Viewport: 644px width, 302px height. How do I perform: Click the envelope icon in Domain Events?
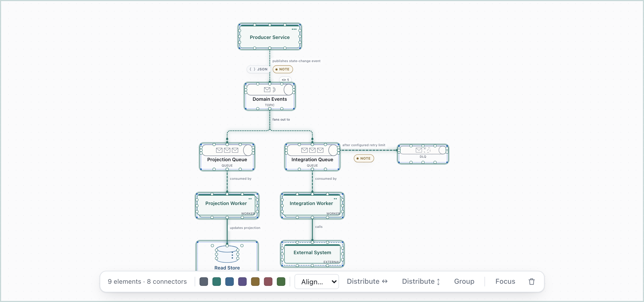pos(267,89)
